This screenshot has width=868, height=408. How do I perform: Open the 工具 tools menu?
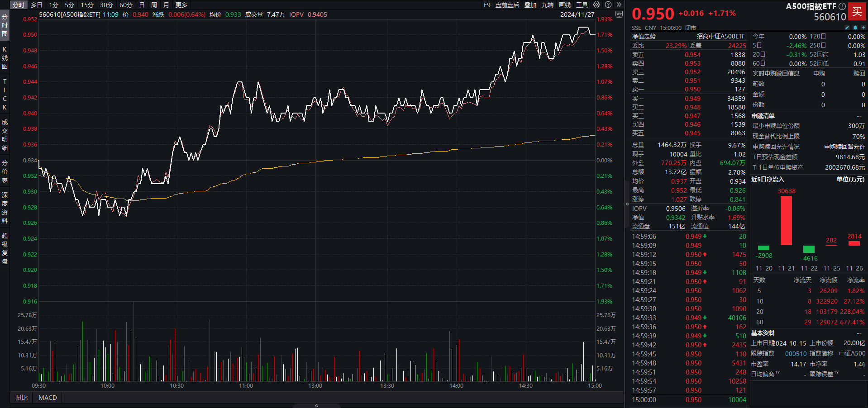pos(582,5)
